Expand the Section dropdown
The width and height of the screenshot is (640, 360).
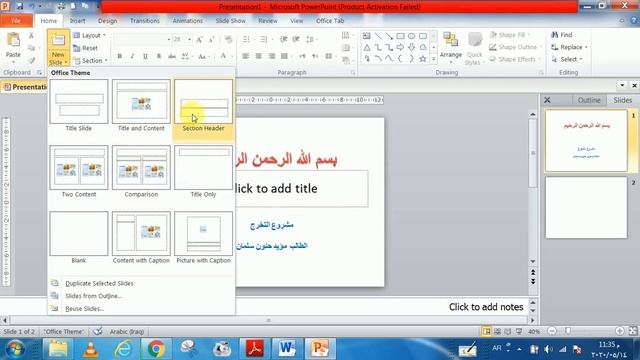[x=90, y=60]
